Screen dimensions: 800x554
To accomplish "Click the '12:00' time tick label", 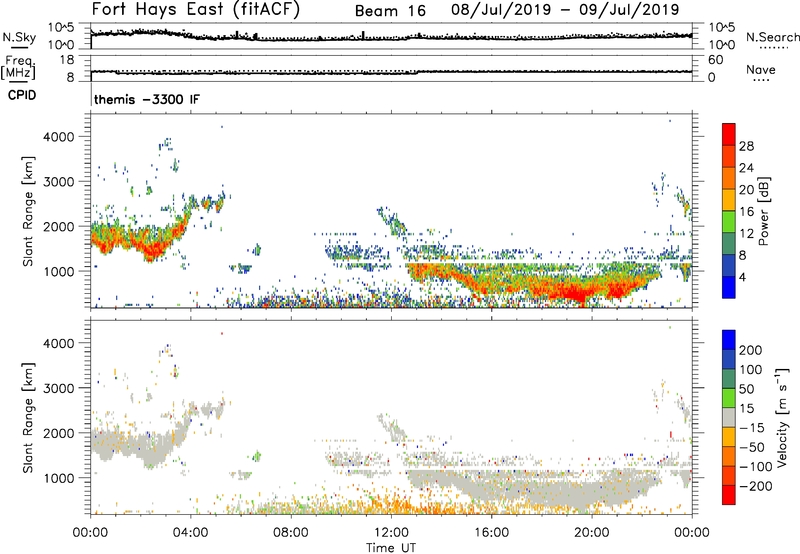I will [x=391, y=533].
